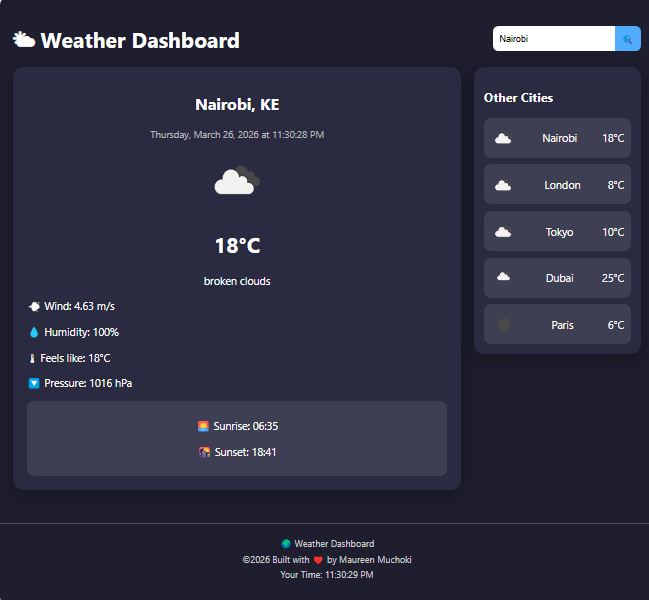Click the 8°C temperature in London card
Screen dimensions: 649x600
click(616, 185)
